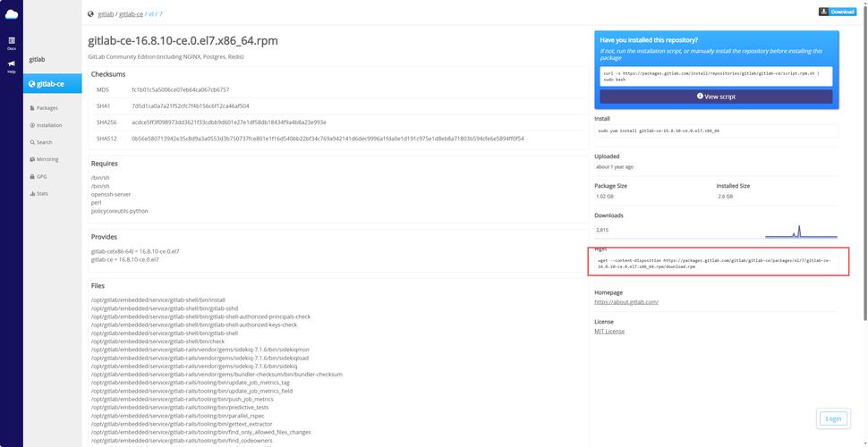Open the Installation menu item

click(x=46, y=125)
